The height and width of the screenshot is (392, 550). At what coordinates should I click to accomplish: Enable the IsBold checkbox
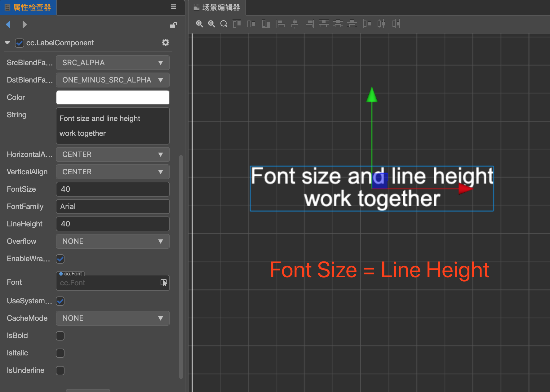pyautogui.click(x=60, y=336)
